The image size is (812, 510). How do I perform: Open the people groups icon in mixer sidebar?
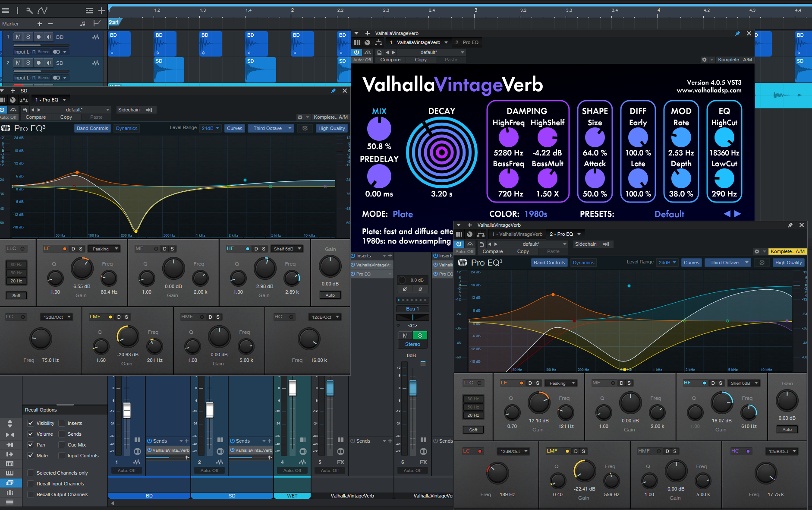[x=9, y=492]
